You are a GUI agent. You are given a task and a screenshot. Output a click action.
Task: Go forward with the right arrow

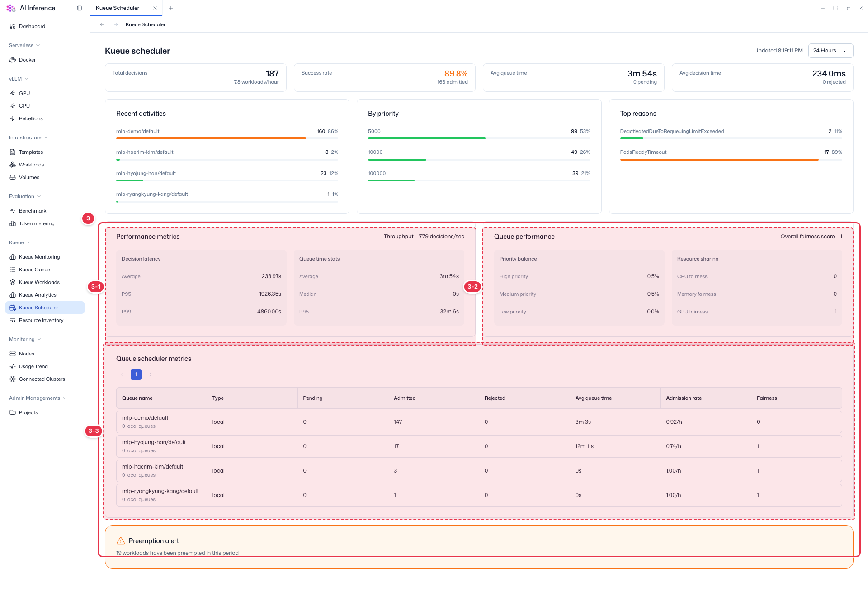tap(116, 24)
